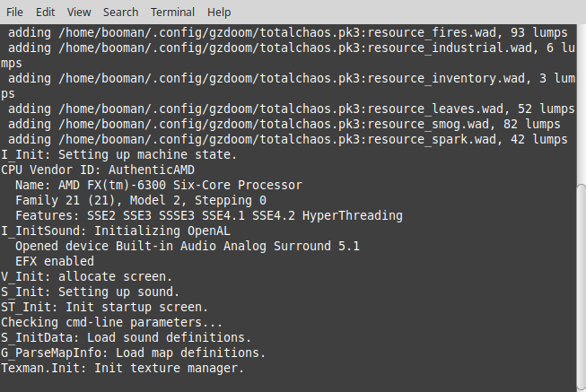Image resolution: width=586 pixels, height=392 pixels.
Task: Open the Help menu
Action: (x=219, y=13)
